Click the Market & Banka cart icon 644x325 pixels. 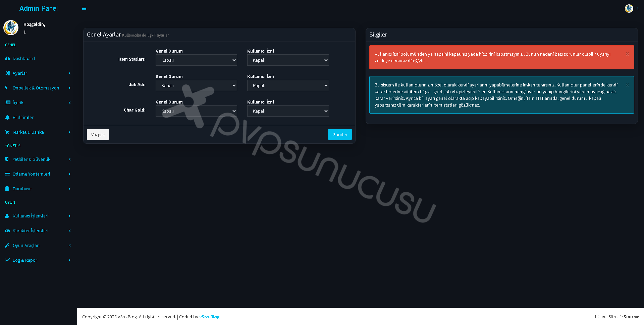click(x=7, y=132)
